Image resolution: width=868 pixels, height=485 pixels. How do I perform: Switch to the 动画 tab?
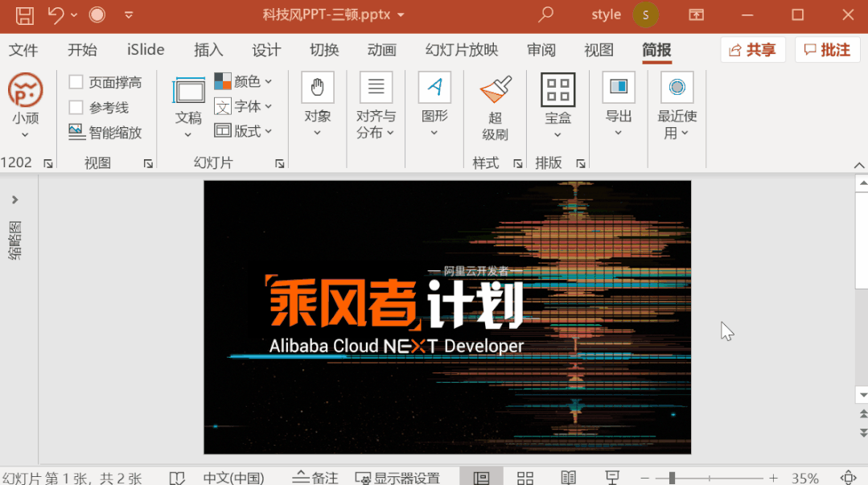pos(381,50)
